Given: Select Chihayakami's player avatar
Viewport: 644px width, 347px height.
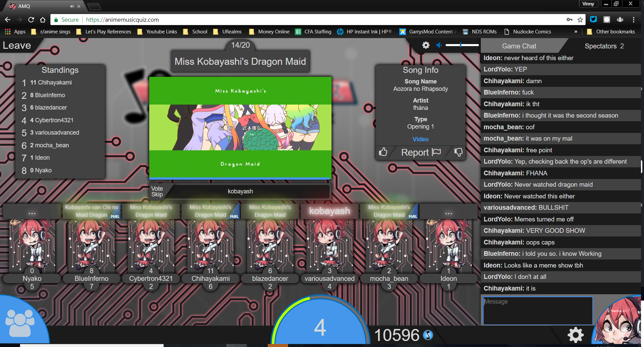Looking at the screenshot, I should coord(211,245).
